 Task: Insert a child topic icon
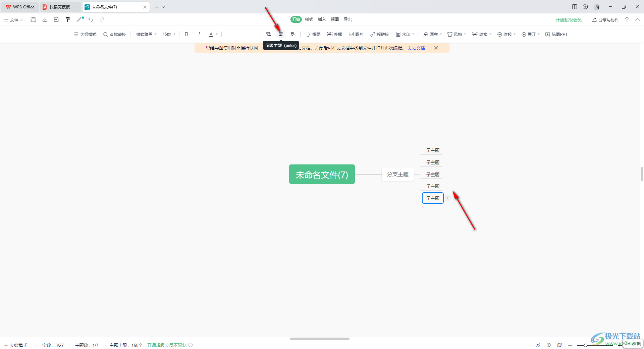269,34
